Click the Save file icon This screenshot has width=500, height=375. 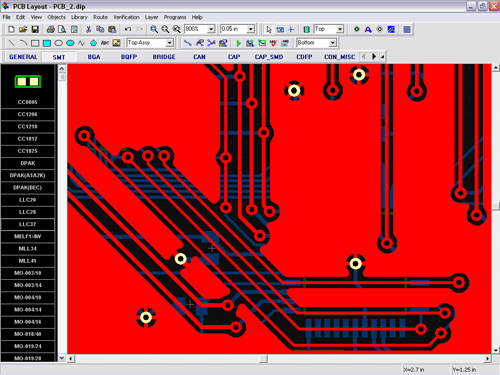[x=35, y=29]
